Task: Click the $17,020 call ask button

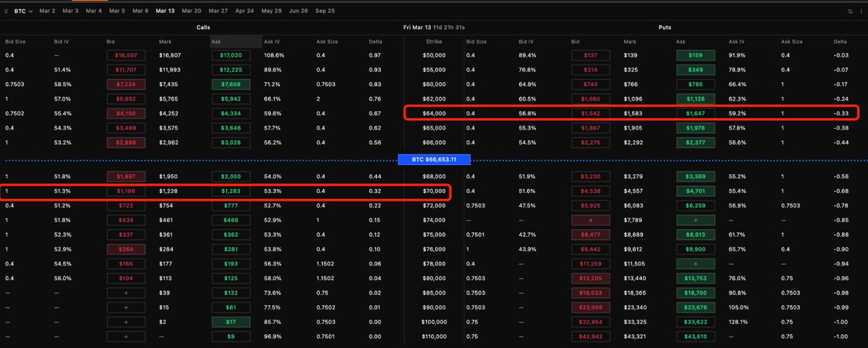Action: [x=231, y=55]
